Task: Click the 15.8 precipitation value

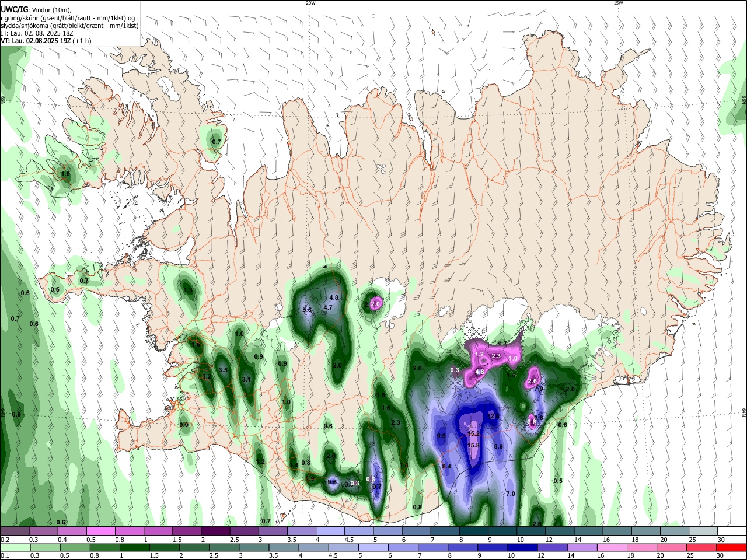Action: pos(474,445)
